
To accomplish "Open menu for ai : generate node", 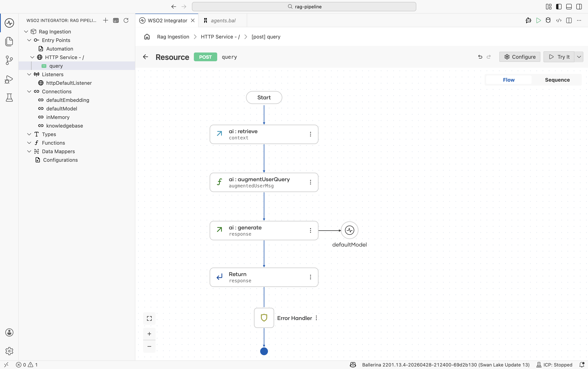I will click(x=311, y=230).
